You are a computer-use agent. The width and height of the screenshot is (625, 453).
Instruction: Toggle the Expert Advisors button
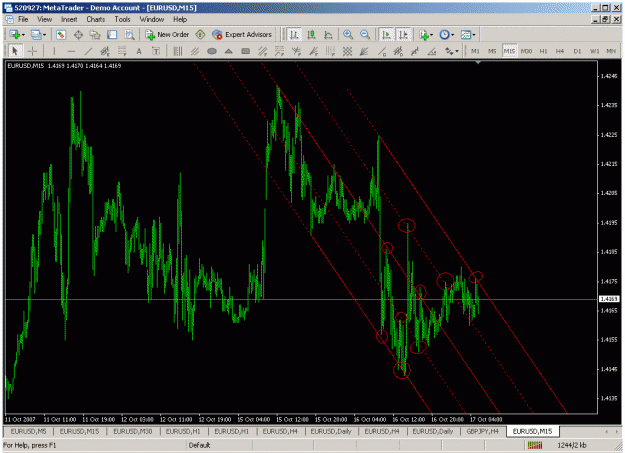[242, 35]
